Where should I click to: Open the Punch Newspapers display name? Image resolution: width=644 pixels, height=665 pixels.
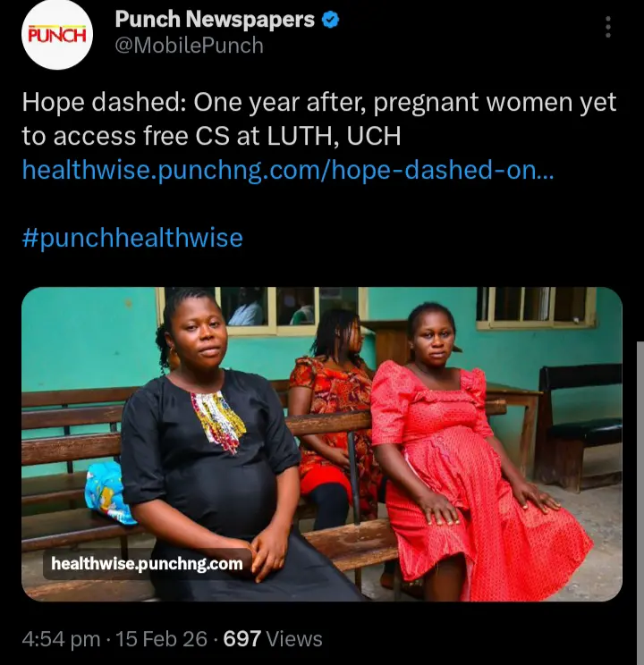pos(215,20)
